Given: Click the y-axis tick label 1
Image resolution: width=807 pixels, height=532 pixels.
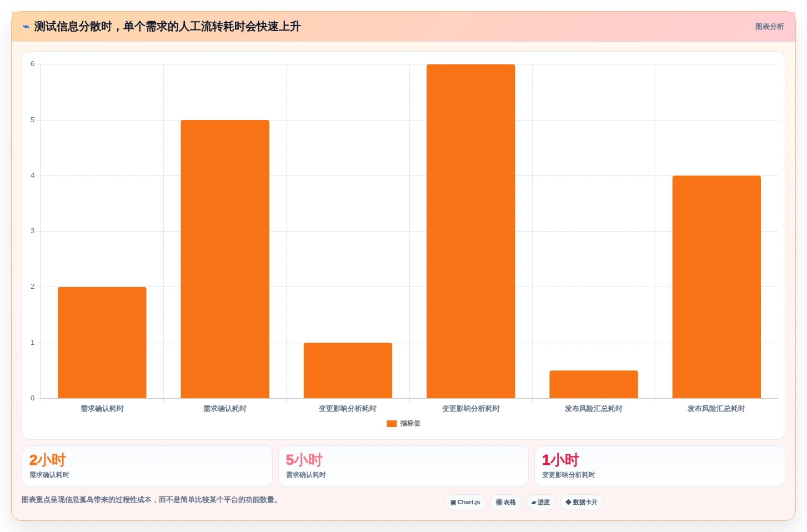Looking at the screenshot, I should [x=32, y=343].
